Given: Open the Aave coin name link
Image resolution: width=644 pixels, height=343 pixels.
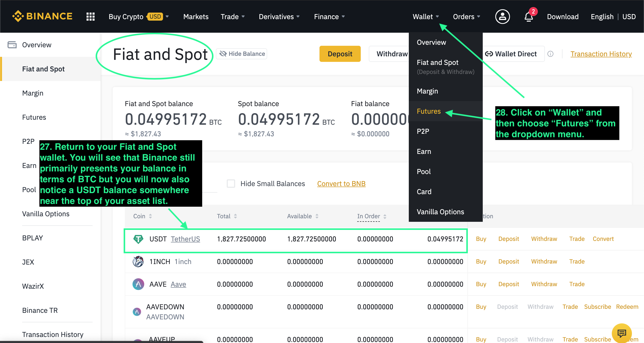Looking at the screenshot, I should [x=178, y=284].
